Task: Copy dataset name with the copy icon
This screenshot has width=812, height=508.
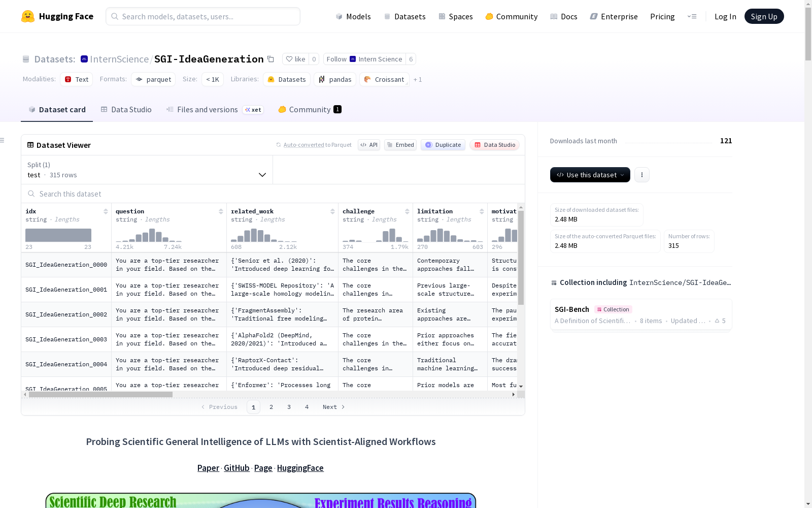Action: point(271,59)
